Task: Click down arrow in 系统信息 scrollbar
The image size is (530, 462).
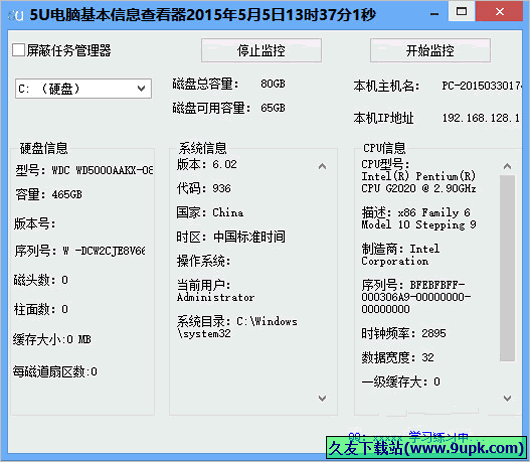Action: point(322,398)
